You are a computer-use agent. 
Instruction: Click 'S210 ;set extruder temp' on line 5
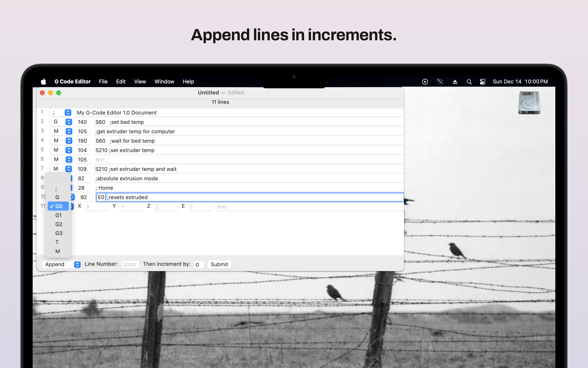(125, 150)
